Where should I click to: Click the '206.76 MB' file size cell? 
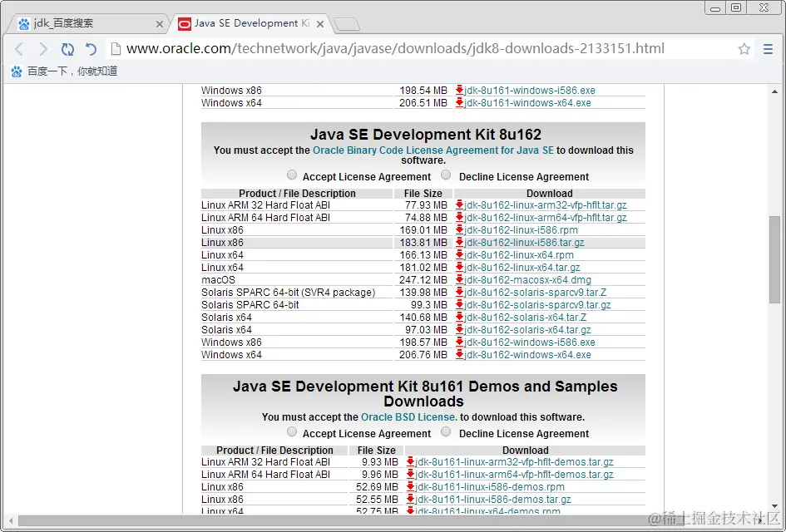pos(423,355)
